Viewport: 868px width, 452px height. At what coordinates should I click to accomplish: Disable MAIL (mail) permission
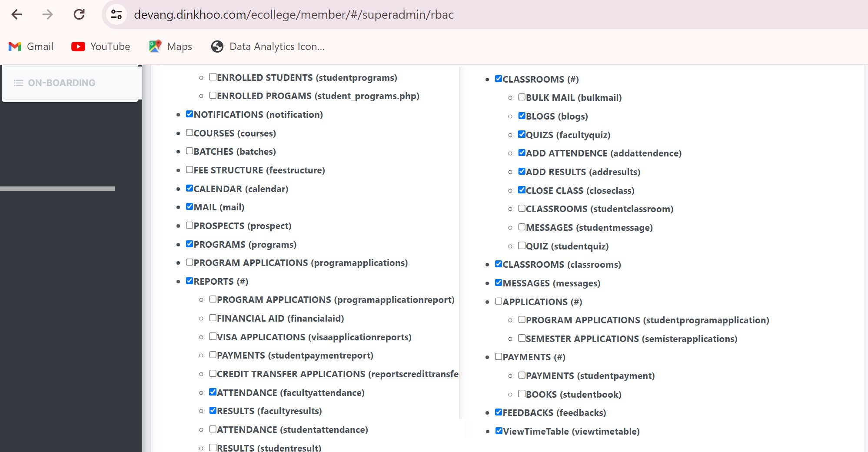tap(190, 206)
